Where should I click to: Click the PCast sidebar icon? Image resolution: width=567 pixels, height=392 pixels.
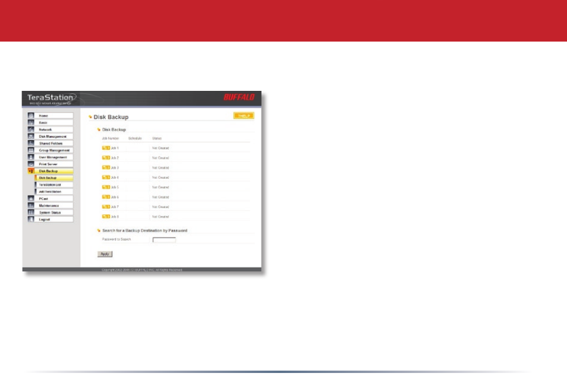[31, 198]
